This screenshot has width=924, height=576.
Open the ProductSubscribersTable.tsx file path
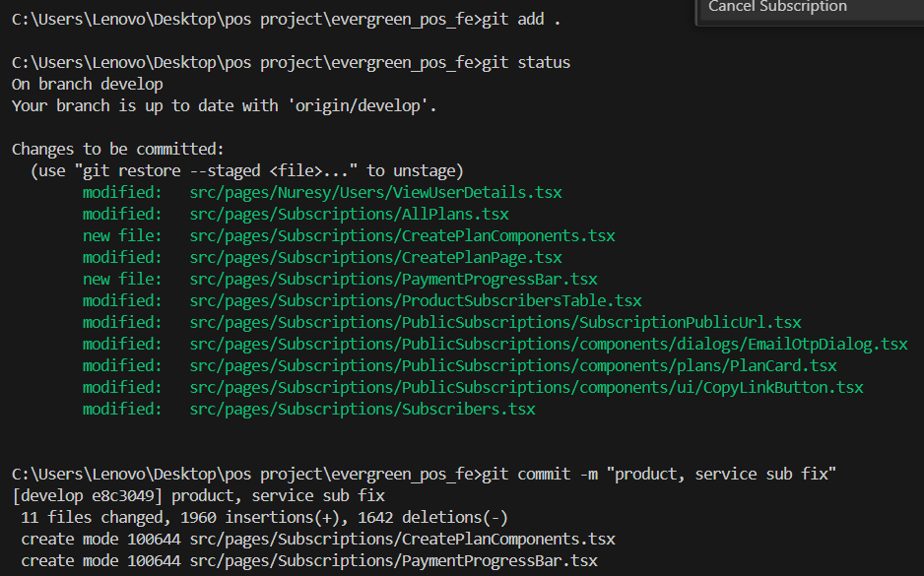pos(415,301)
